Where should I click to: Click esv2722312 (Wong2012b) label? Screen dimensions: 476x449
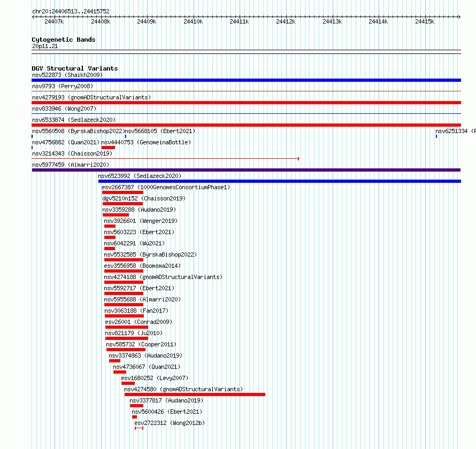pyautogui.click(x=170, y=423)
